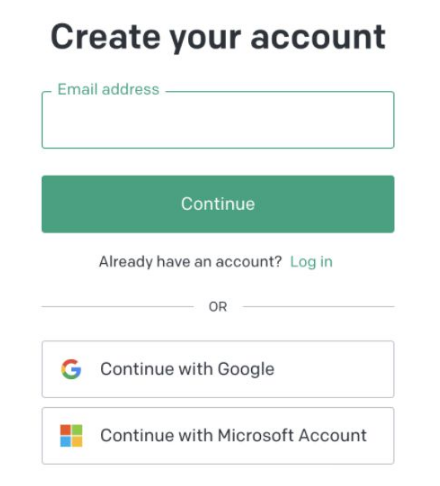Click the green square of Microsoft logo
This screenshot has width=440, height=486.
pyautogui.click(x=77, y=430)
